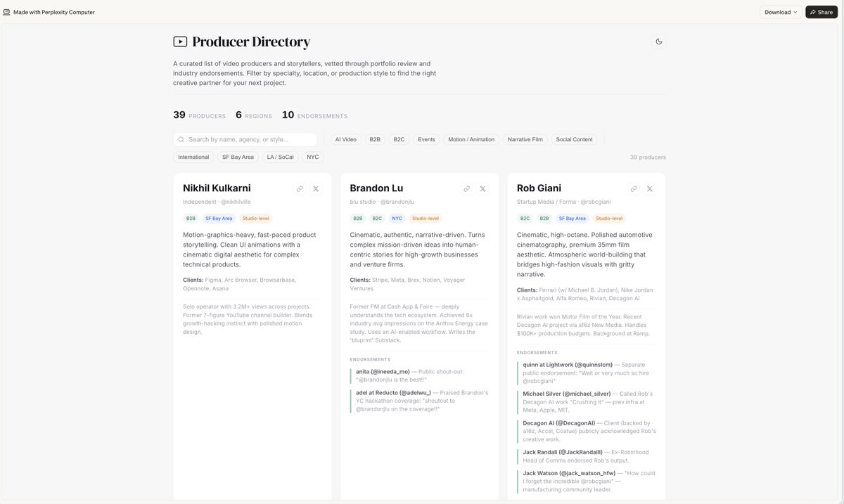Click the search magnifier icon

[x=181, y=139]
